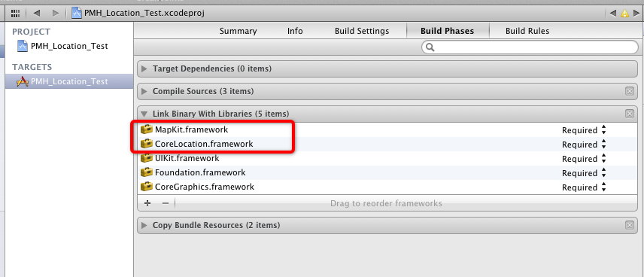Select PMH_Location_Test target in TARGETS
The height and width of the screenshot is (277, 644).
tap(69, 81)
